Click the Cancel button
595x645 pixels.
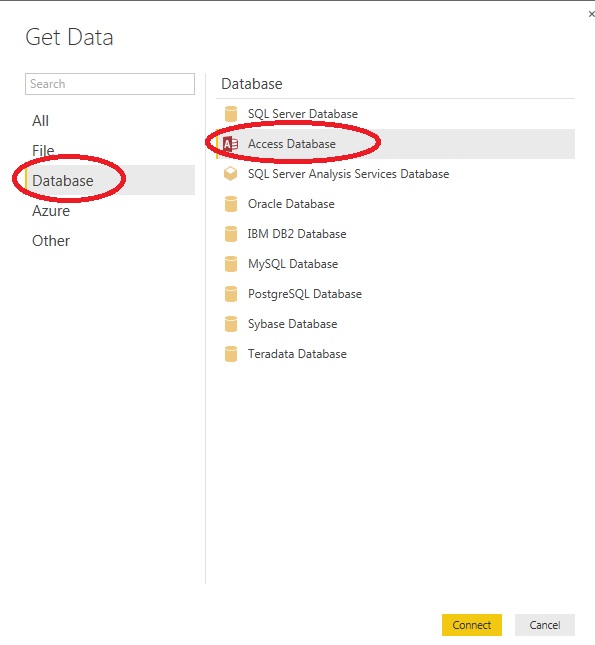click(x=545, y=625)
